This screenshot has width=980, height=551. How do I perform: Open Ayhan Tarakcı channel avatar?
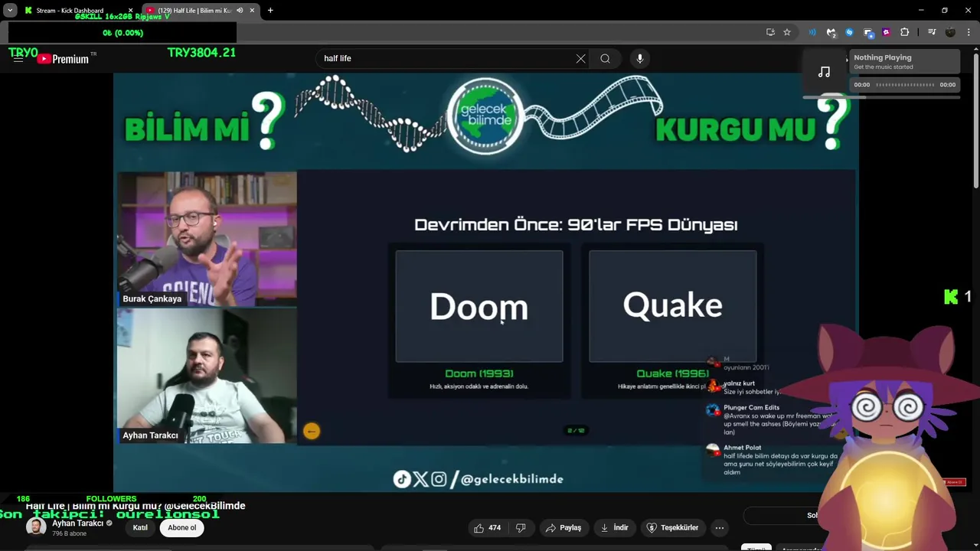36,527
